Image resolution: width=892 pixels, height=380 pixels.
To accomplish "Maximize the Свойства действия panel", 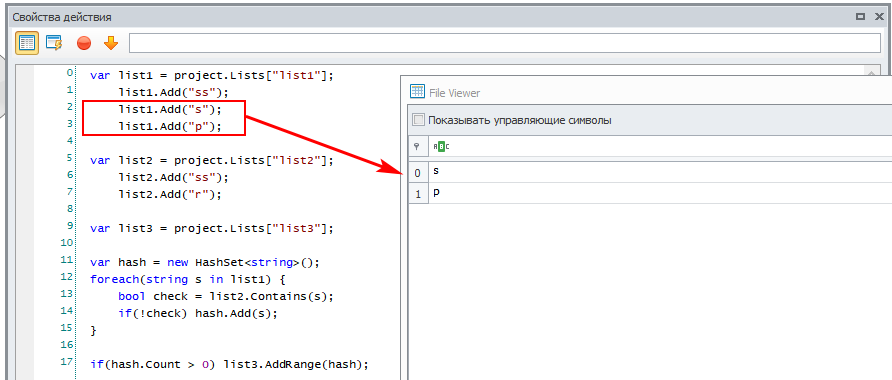I will click(x=861, y=17).
